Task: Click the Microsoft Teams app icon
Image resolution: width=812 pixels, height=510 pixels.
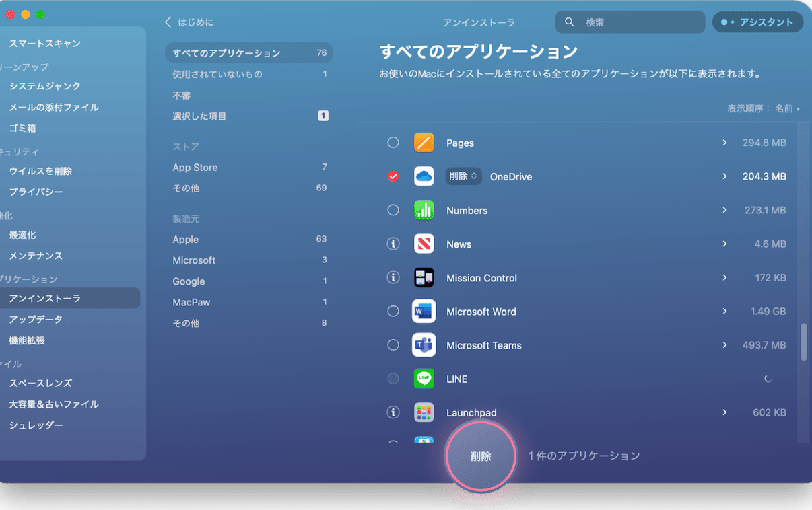Action: pos(424,344)
